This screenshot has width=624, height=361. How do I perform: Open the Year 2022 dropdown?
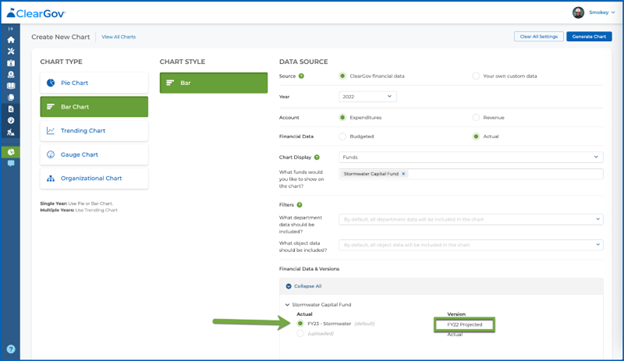pyautogui.click(x=367, y=97)
